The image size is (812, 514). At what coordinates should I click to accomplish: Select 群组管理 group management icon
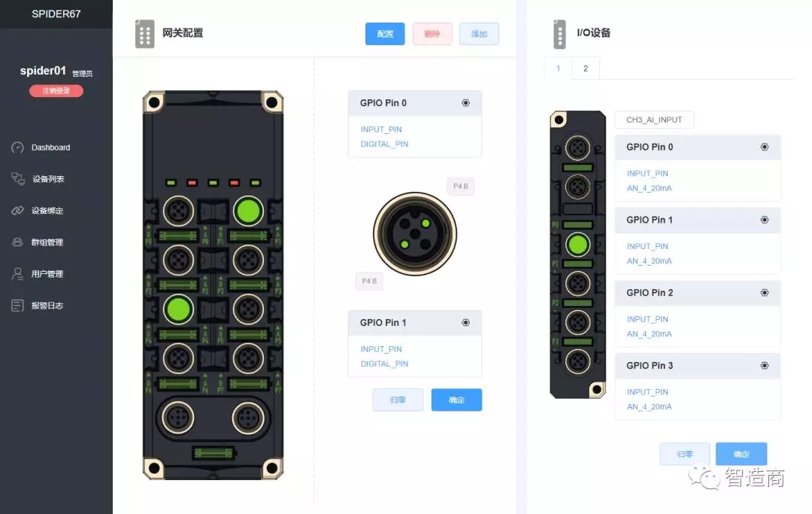[17, 242]
